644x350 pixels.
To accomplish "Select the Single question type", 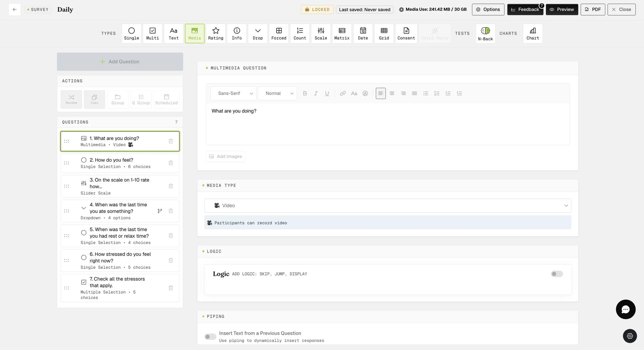I will 131,33.
